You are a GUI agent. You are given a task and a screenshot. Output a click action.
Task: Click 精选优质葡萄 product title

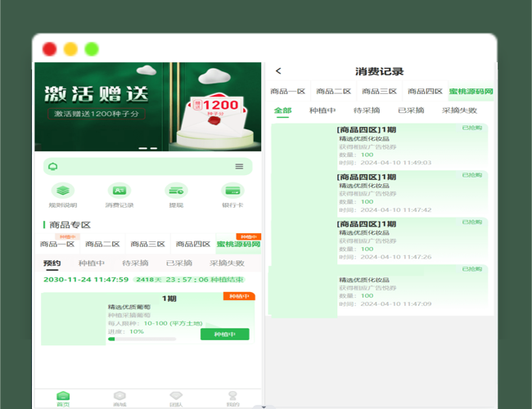[x=129, y=307]
